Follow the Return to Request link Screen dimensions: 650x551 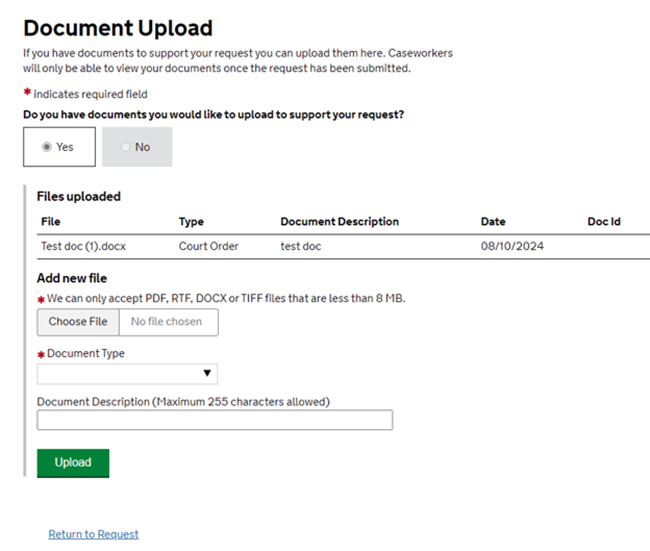93,534
